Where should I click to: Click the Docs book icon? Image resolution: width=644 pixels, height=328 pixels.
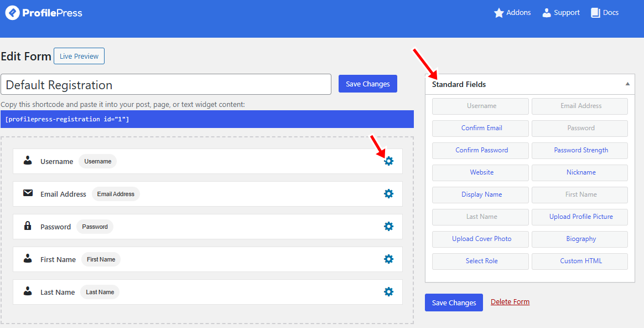tap(595, 13)
